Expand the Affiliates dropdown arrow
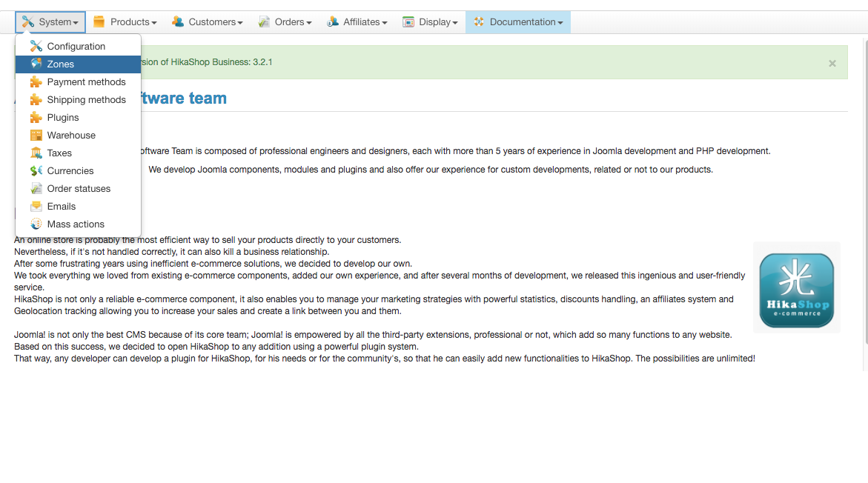The image size is (868, 483). [384, 23]
